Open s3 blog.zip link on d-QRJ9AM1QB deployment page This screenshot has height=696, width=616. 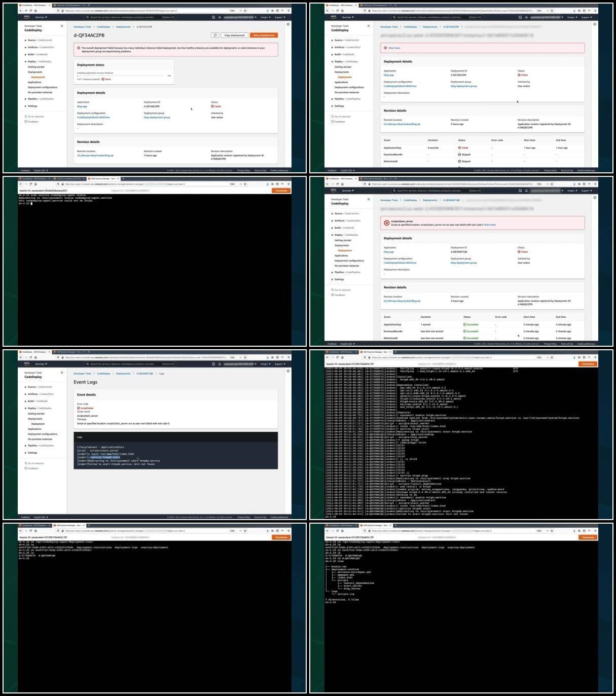click(402, 301)
